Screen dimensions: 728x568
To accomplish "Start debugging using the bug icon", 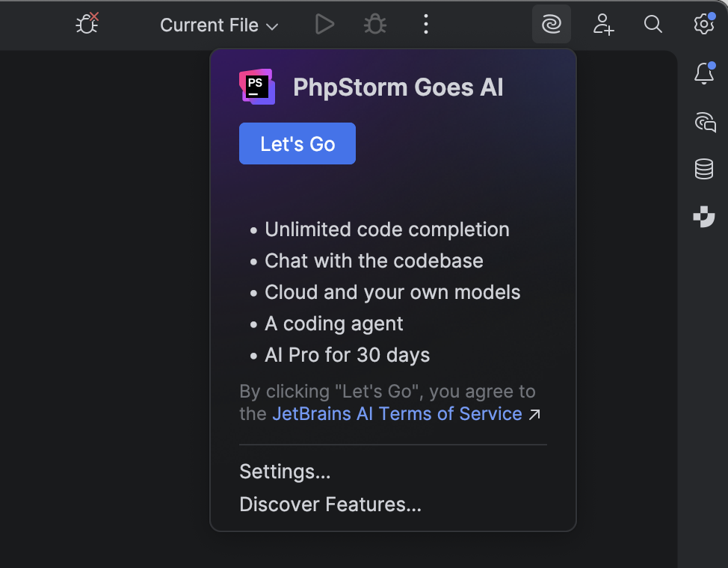I will pos(374,24).
